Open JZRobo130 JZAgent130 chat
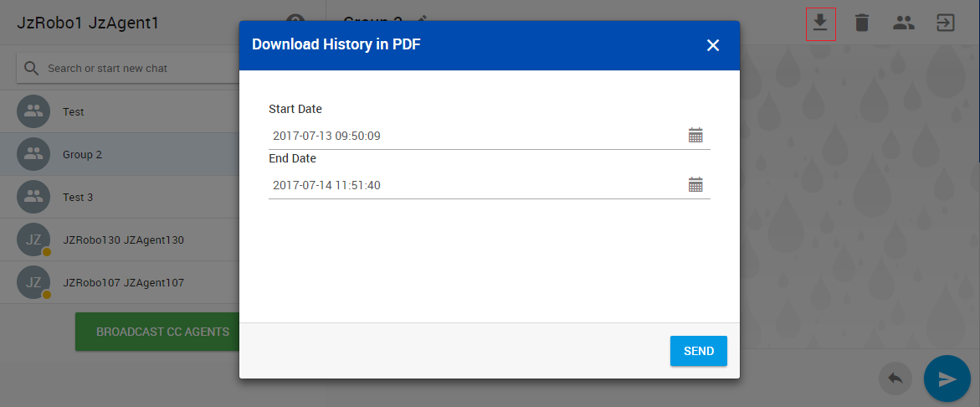The image size is (980, 407). 121,240
